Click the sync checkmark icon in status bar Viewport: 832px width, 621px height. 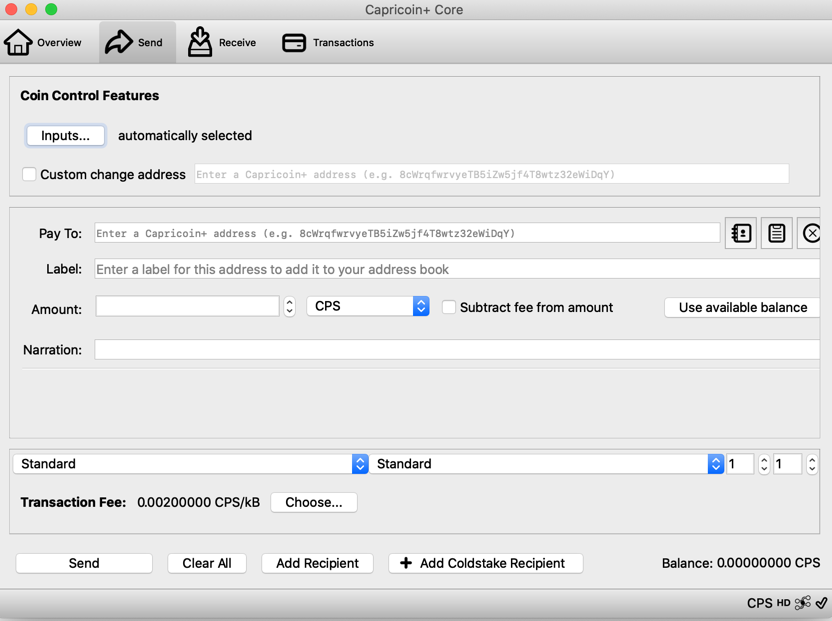click(821, 603)
